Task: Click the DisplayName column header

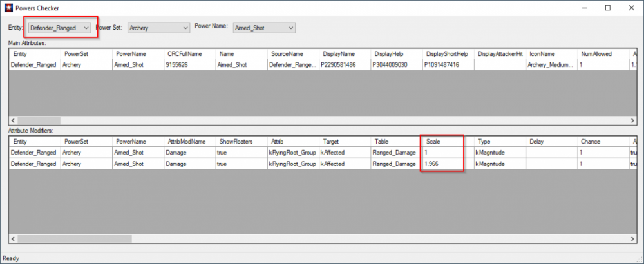Action: point(345,54)
